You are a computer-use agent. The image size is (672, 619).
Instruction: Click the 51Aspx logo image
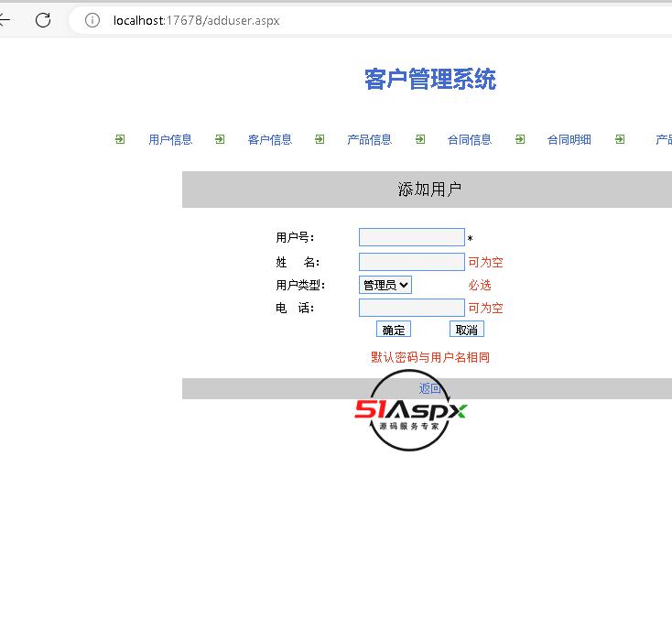[410, 410]
